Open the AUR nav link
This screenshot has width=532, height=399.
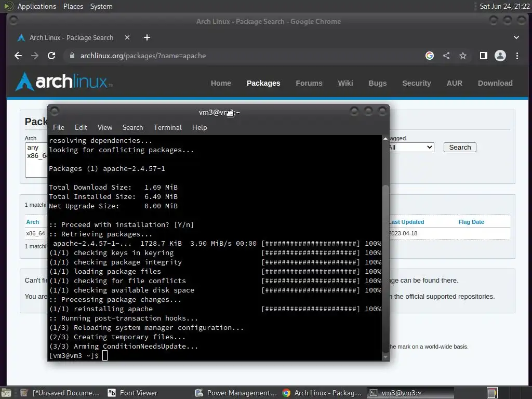[454, 83]
